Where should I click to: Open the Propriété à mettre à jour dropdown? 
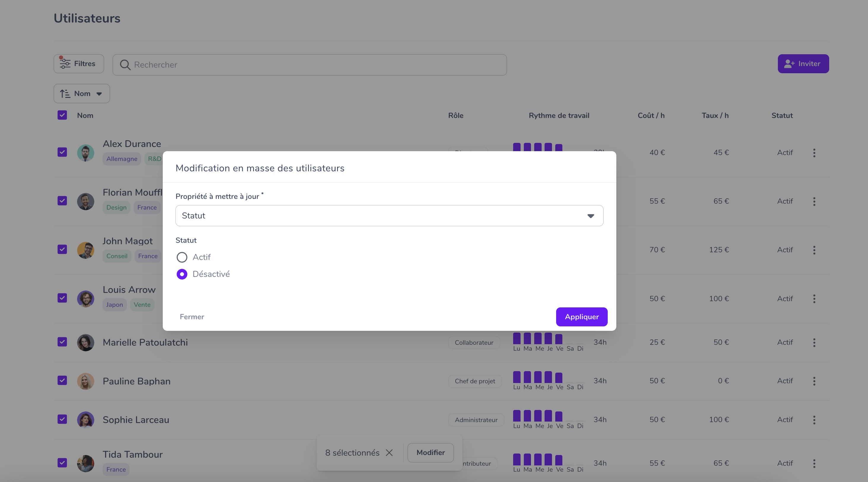[389, 216]
